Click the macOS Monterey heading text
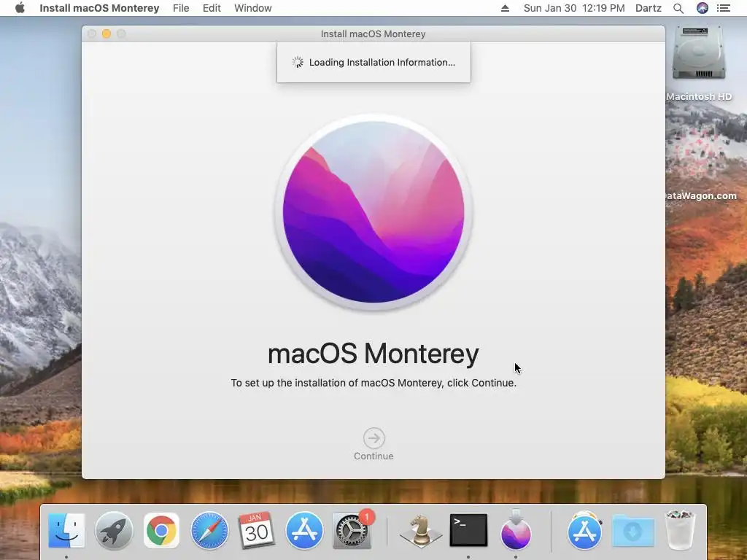This screenshot has height=560, width=747. point(373,354)
